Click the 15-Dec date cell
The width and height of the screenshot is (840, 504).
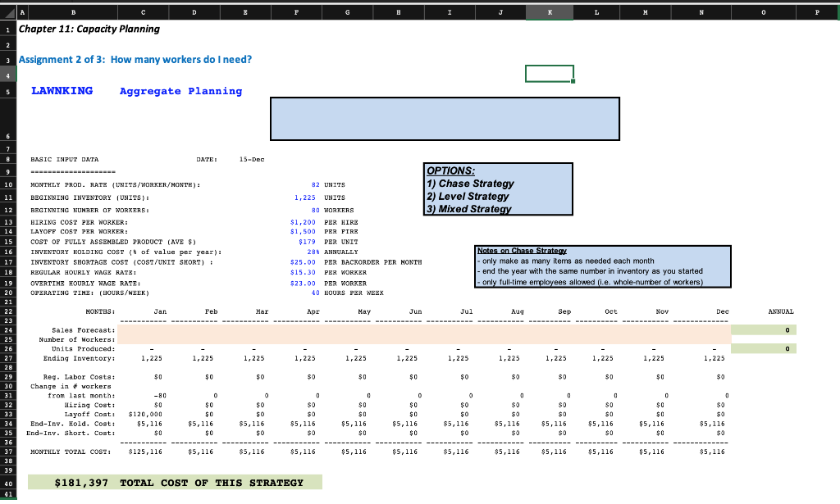pyautogui.click(x=251, y=159)
